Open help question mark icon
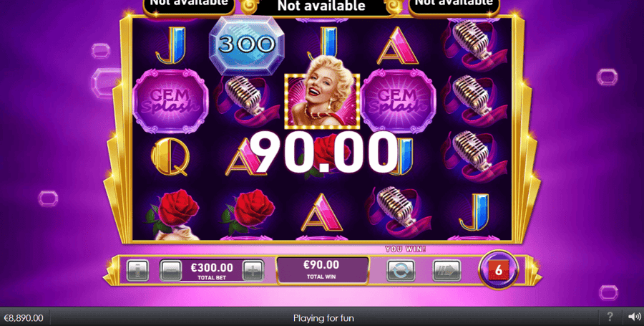Screen dimensions: 644x326 pyautogui.click(x=610, y=317)
